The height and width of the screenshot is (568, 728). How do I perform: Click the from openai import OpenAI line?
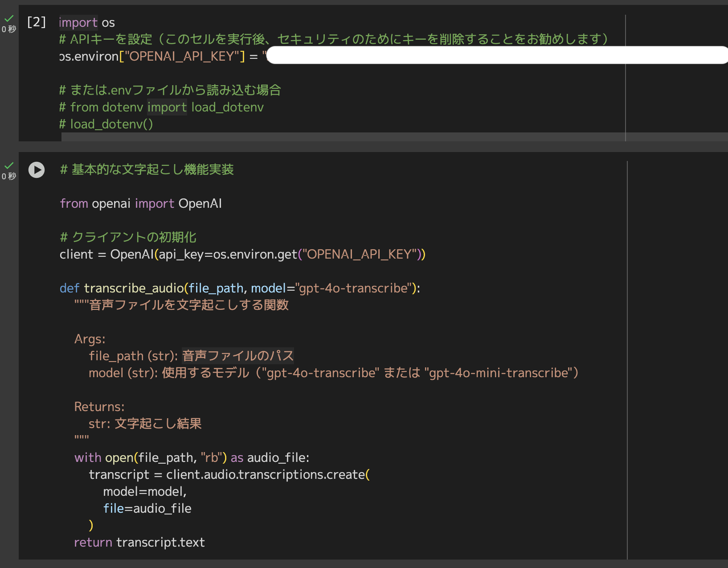(x=141, y=203)
